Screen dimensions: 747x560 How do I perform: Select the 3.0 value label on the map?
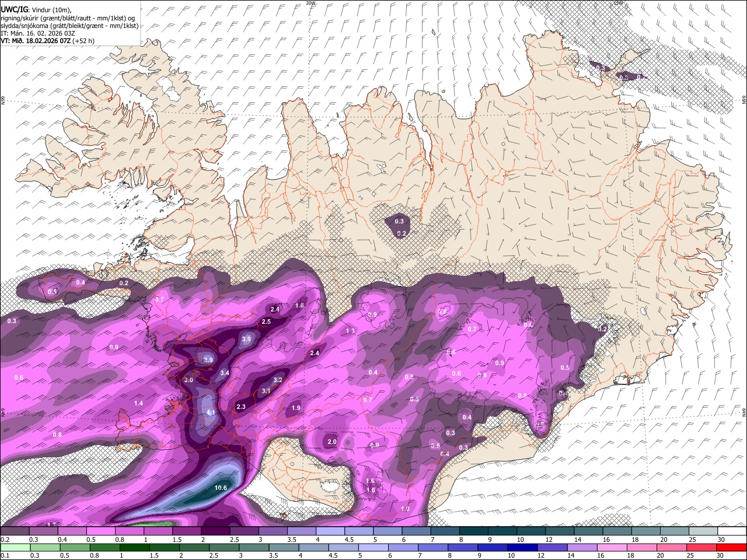[189, 380]
